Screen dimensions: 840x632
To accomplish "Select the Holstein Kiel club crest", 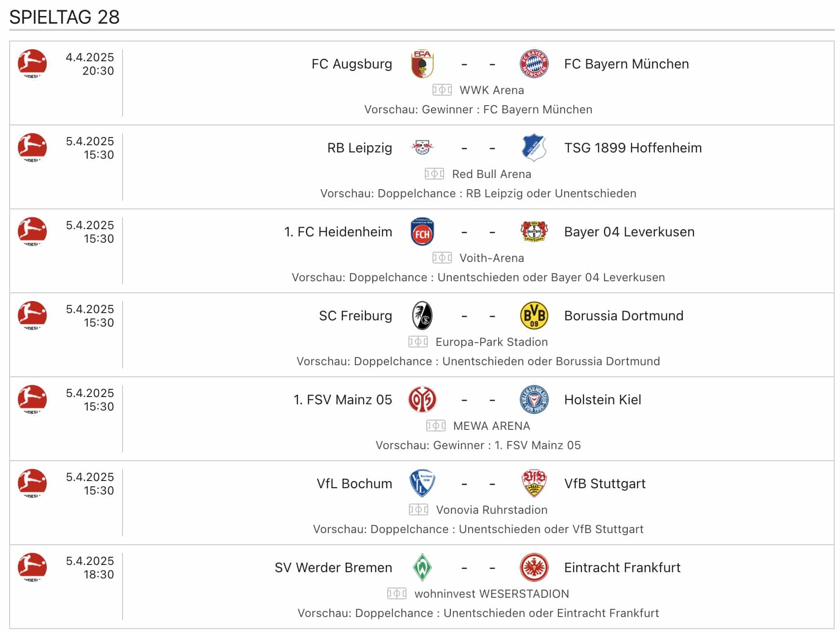I will point(534,399).
